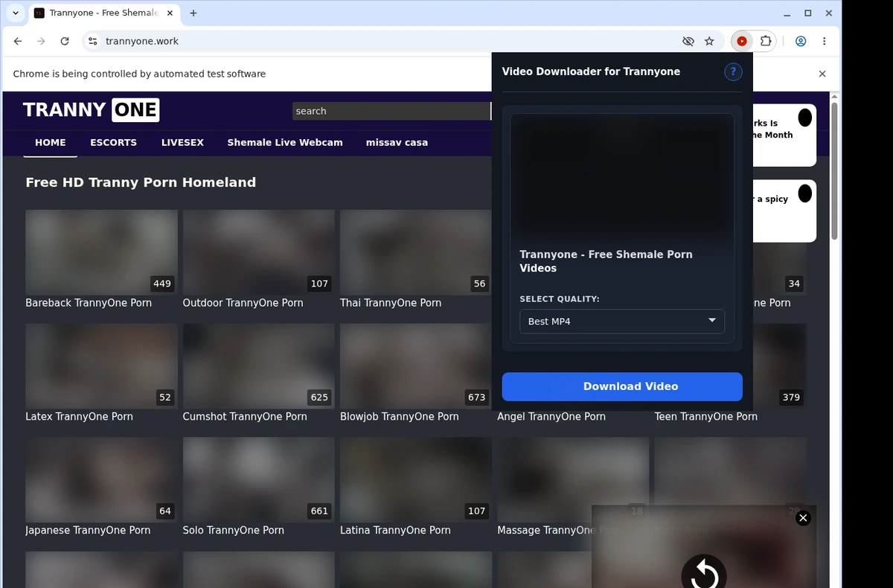Reload the current page
Image resolution: width=893 pixels, height=588 pixels.
pos(65,42)
